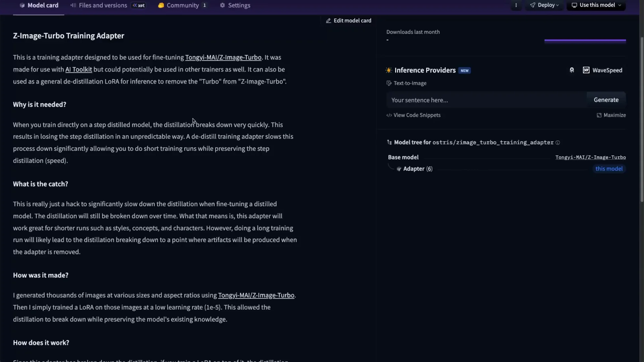644x362 pixels.
Task: Click the provider icon left of WaveSpeed
Action: [x=572, y=70]
